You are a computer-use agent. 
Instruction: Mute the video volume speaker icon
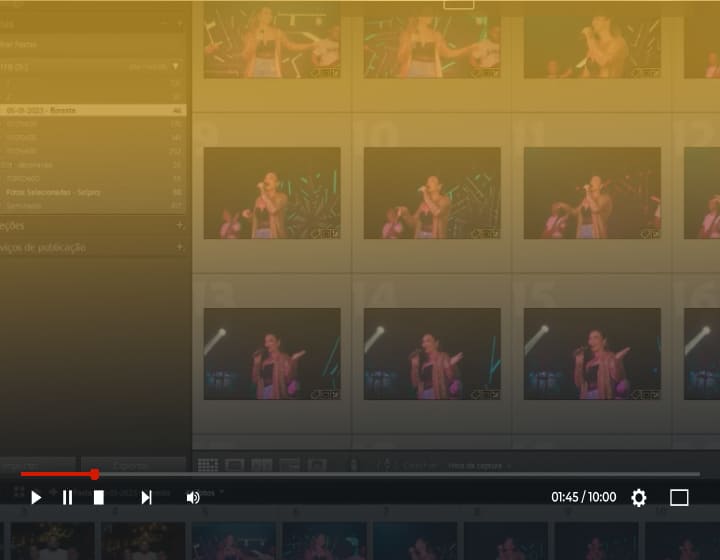[193, 497]
